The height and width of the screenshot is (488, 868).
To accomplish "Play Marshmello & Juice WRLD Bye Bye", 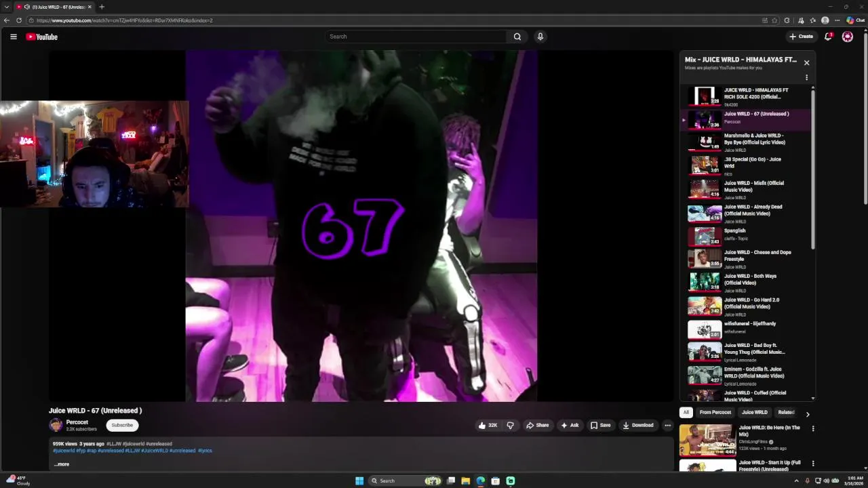I will click(746, 142).
